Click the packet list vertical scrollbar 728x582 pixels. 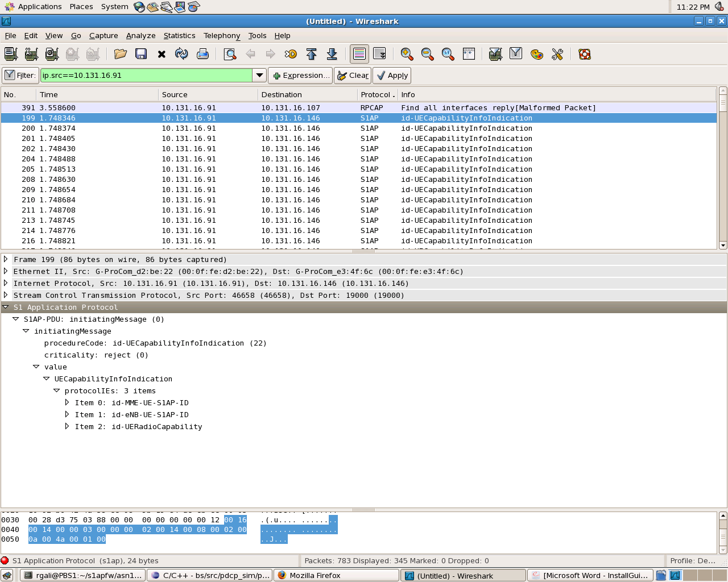click(x=723, y=171)
